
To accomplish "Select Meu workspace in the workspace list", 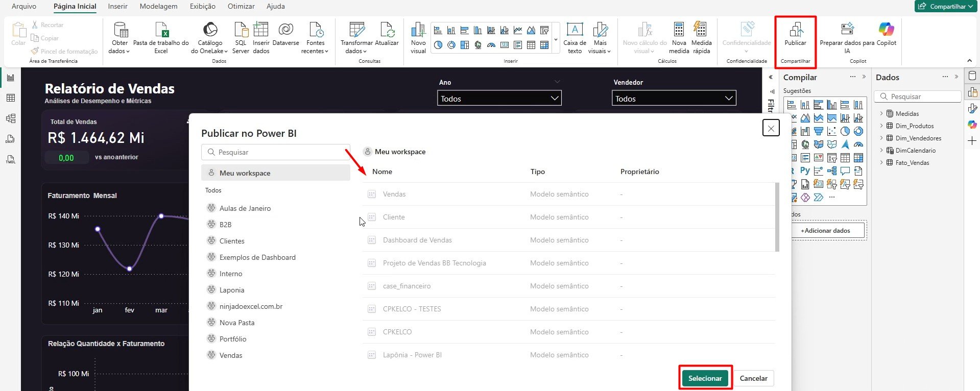I will click(x=276, y=173).
